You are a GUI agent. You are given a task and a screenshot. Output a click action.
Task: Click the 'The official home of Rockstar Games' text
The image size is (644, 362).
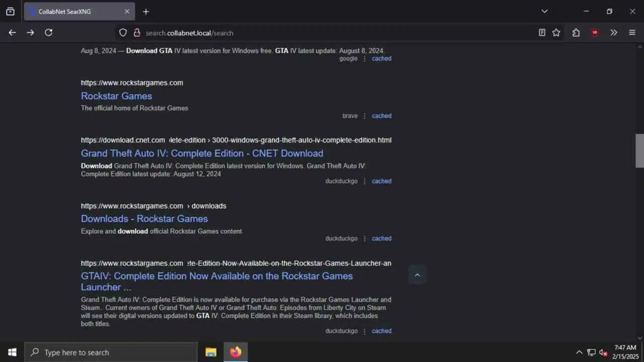point(134,108)
